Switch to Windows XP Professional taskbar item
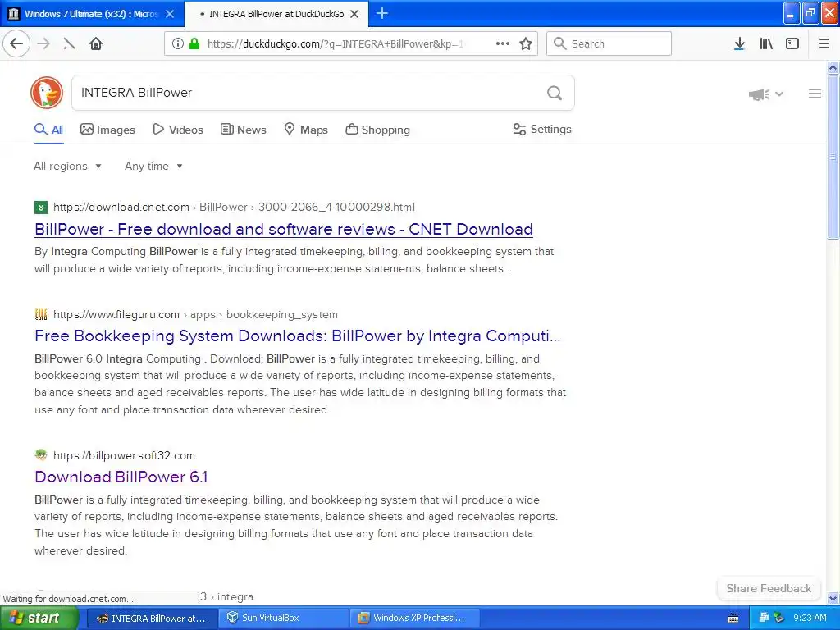 [x=413, y=619]
